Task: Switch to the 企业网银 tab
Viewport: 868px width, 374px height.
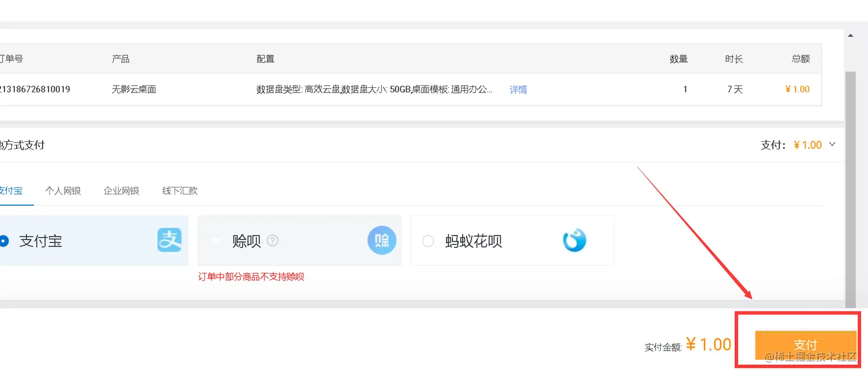Action: coord(122,191)
